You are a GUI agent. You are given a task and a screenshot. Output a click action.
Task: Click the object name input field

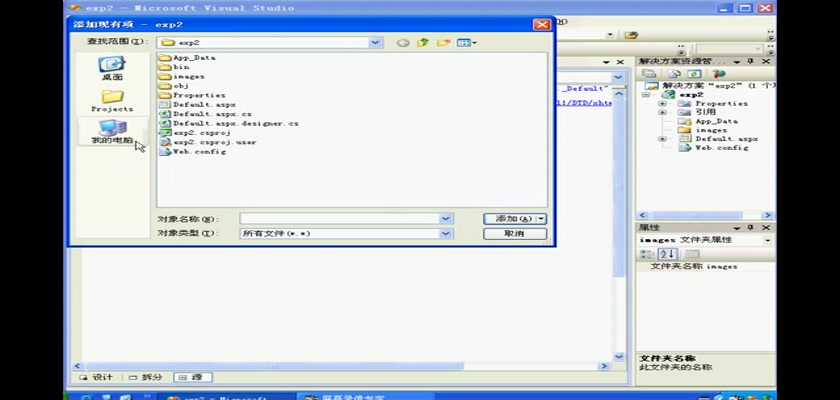pyautogui.click(x=340, y=218)
